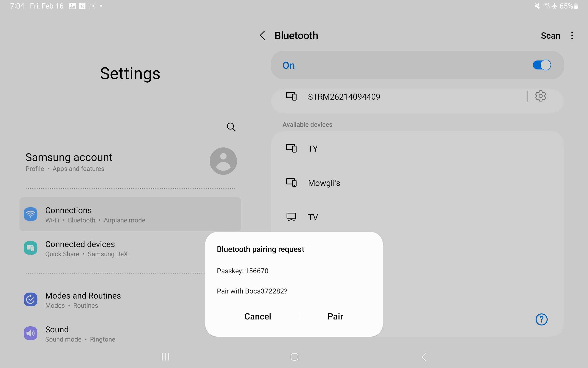Open Sound settings category
The width and height of the screenshot is (588, 368).
click(112, 333)
